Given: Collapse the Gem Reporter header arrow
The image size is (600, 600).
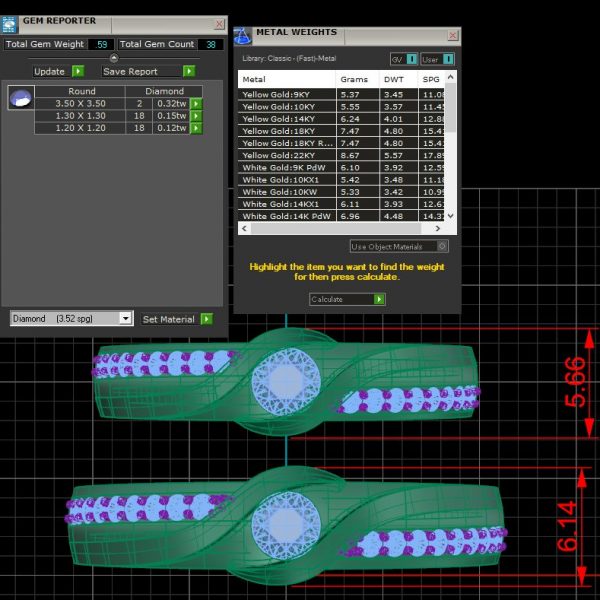Looking at the screenshot, I should [114, 58].
